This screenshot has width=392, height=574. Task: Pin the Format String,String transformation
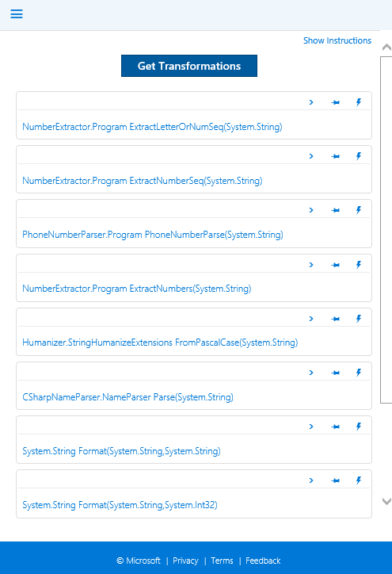click(335, 427)
